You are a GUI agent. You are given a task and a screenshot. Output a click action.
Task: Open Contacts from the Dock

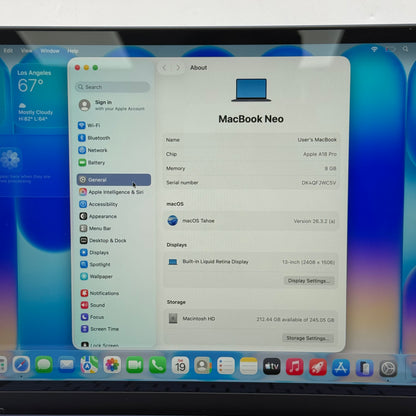(203, 366)
